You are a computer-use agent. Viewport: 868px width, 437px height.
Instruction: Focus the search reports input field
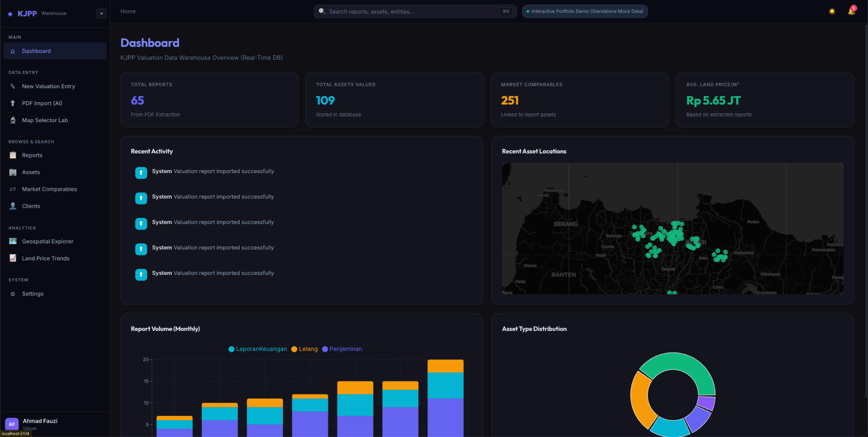coord(415,11)
